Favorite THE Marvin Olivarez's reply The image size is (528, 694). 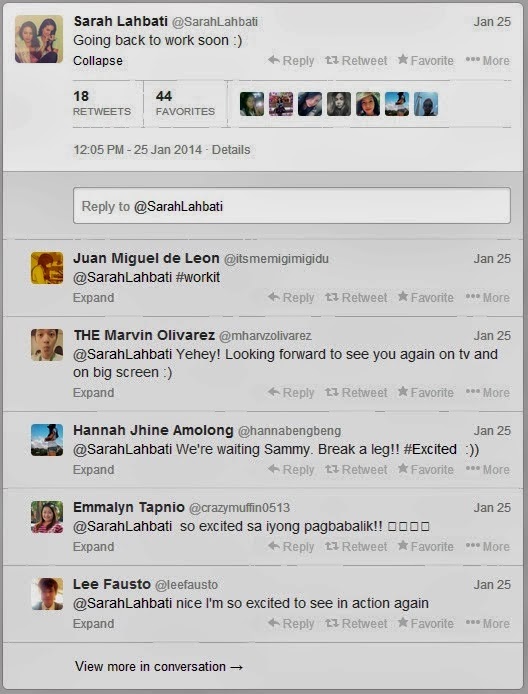pyautogui.click(x=426, y=392)
